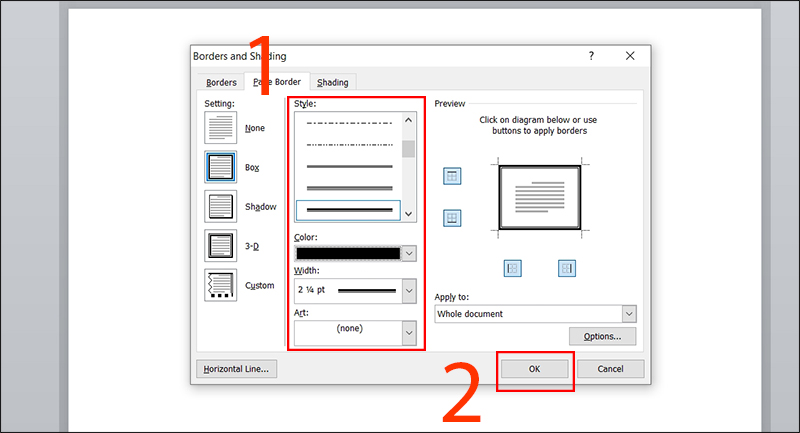Click the Horizontal Line... button
The image size is (800, 433).
tap(236, 369)
